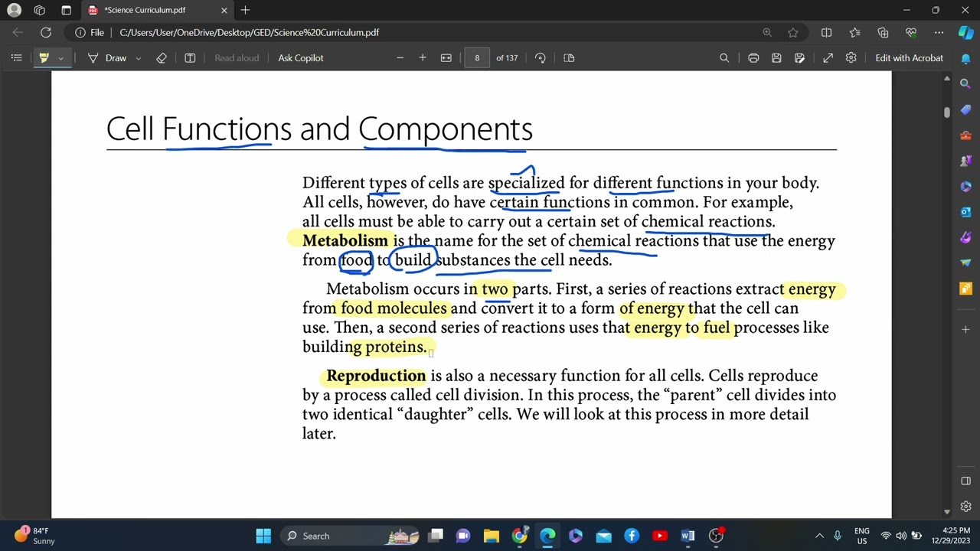
Task: Click the address bar file path
Action: [250, 32]
